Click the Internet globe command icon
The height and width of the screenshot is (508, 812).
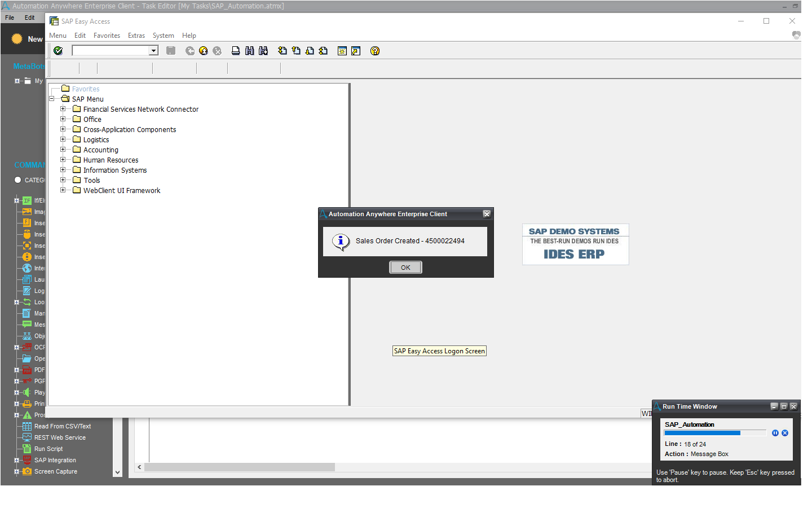coord(27,268)
